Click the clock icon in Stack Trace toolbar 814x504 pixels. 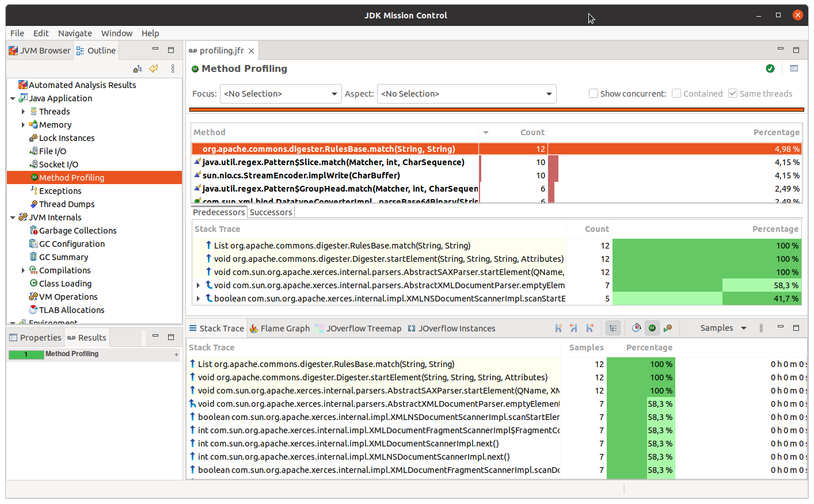pos(636,328)
